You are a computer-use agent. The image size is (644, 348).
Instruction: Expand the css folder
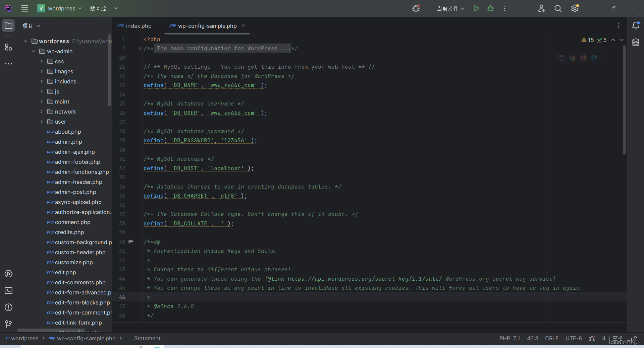pos(41,61)
